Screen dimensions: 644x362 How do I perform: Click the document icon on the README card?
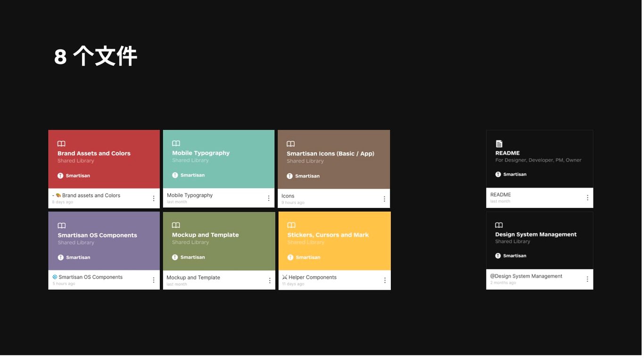pos(499,144)
